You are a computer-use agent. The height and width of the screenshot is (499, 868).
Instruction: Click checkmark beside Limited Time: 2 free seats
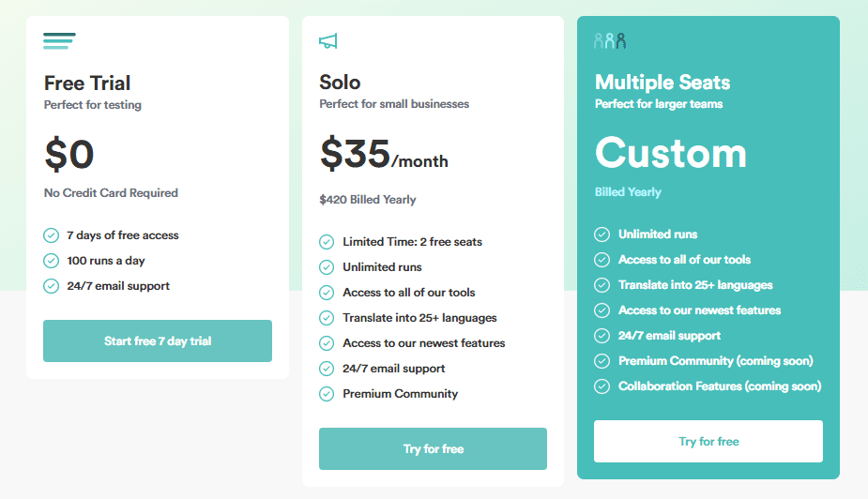327,242
